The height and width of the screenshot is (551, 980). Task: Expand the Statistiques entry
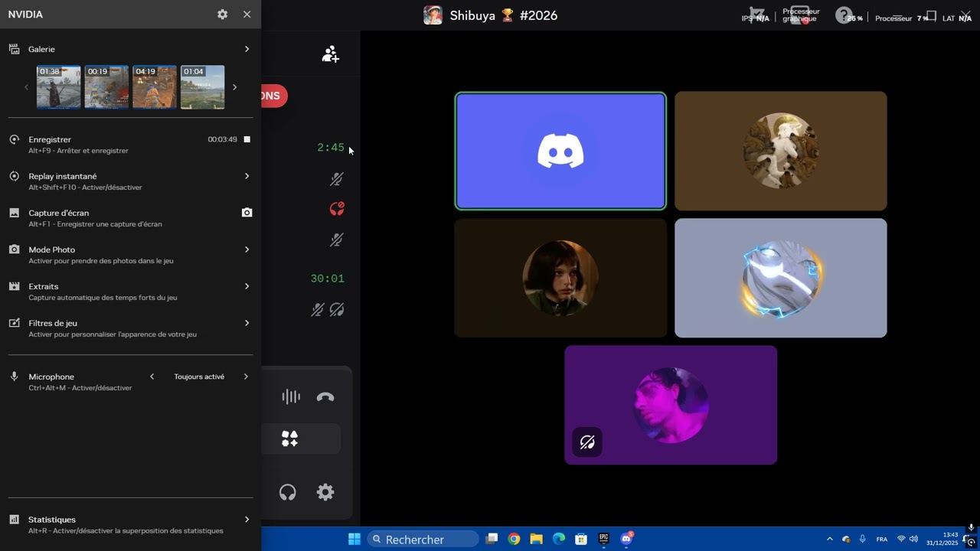[x=247, y=520]
